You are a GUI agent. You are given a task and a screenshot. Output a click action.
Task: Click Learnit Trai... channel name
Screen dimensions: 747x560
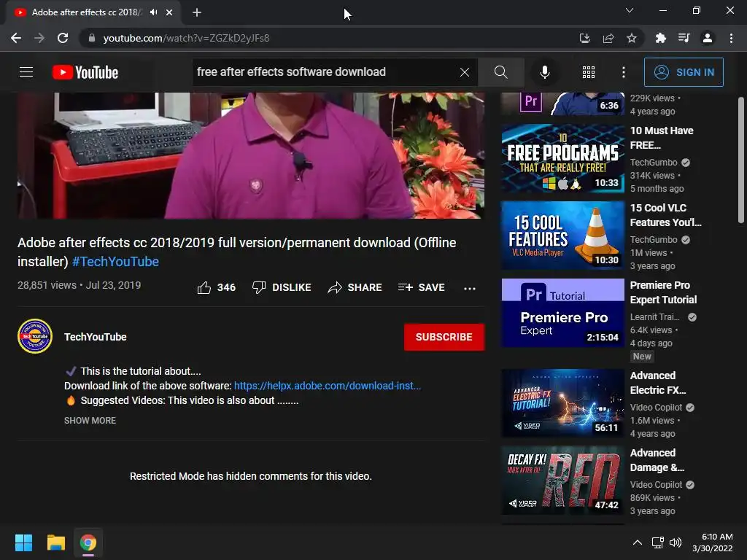(x=654, y=316)
